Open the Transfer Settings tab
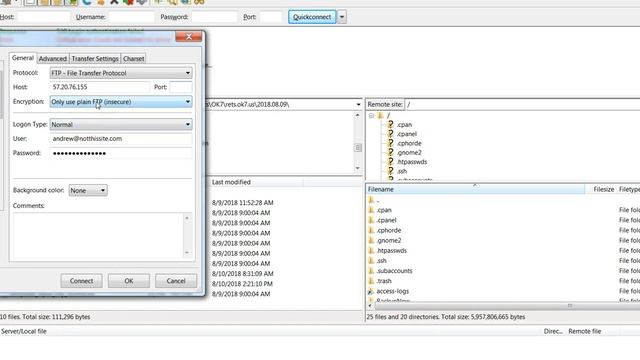Screen dimensions: 640x360 pos(95,59)
